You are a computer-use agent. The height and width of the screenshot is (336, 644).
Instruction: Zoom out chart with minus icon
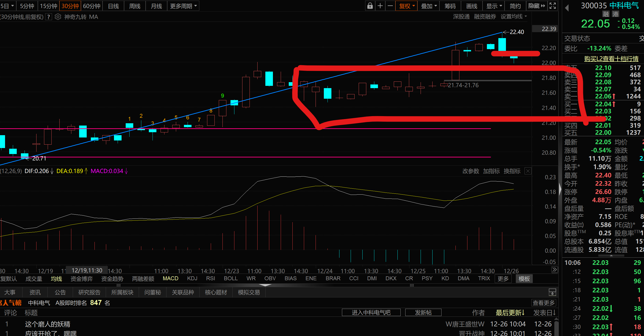390,6
